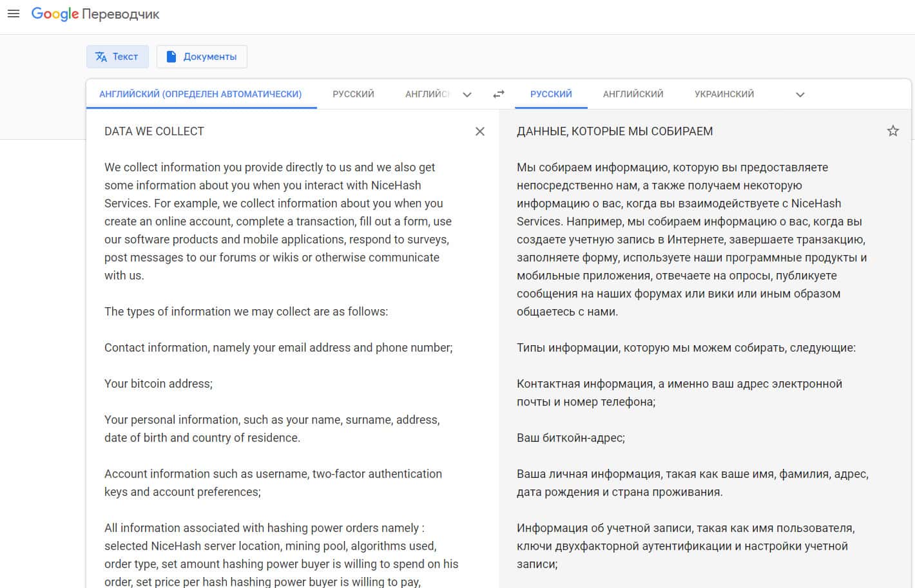
Task: Click the 'Your bitcoin address;' source line
Action: (x=159, y=384)
